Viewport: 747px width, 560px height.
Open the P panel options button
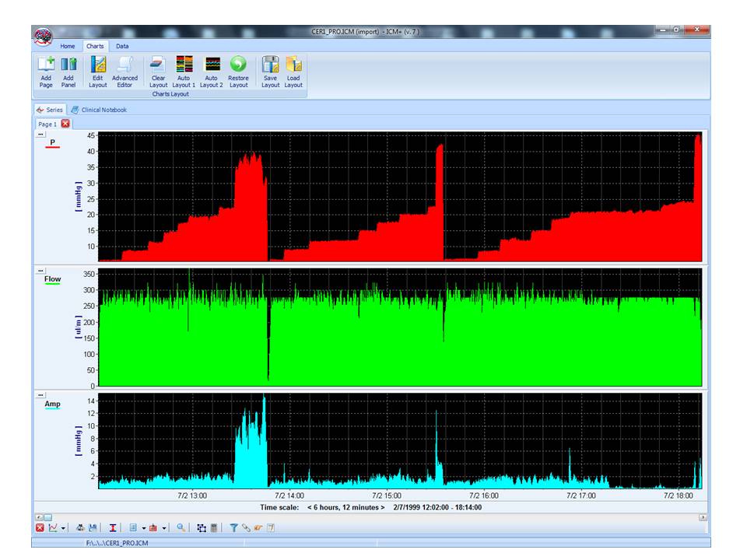(40, 135)
